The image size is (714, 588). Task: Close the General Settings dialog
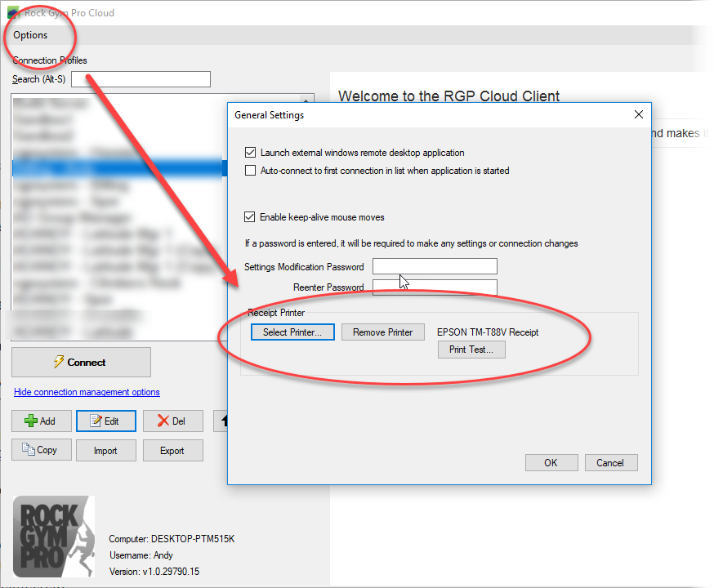638,114
